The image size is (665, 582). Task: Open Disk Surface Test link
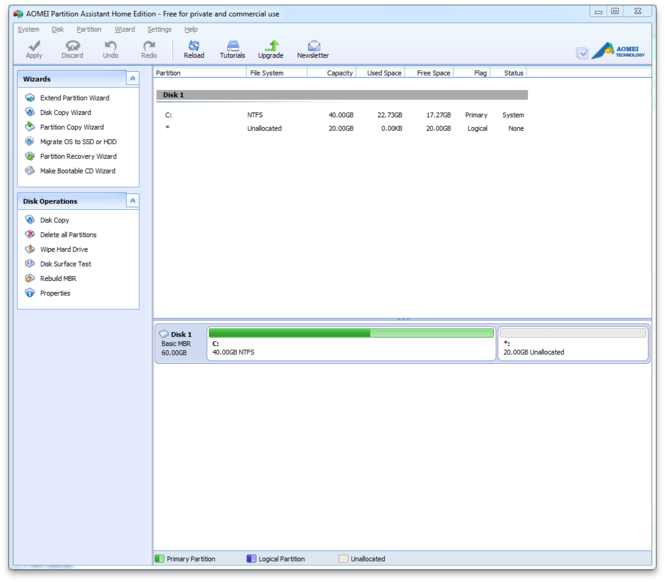coord(65,264)
